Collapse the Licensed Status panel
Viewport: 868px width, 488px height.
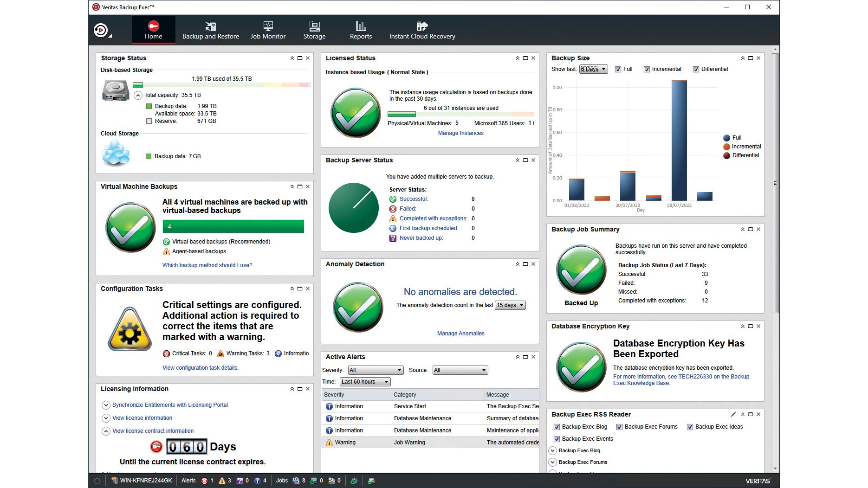[x=518, y=58]
